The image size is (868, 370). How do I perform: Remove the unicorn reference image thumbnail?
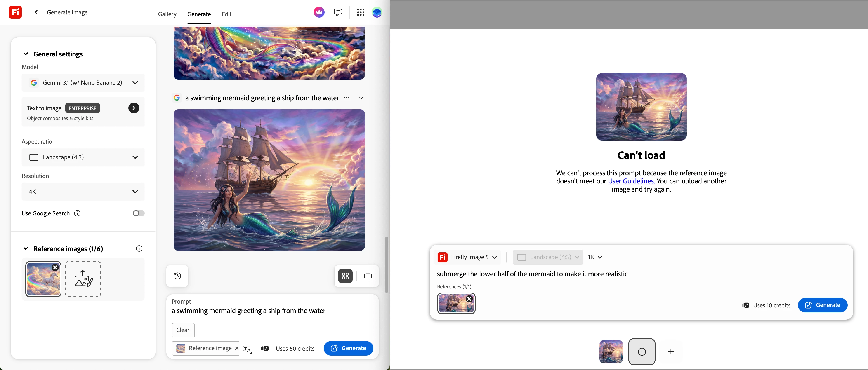click(55, 267)
